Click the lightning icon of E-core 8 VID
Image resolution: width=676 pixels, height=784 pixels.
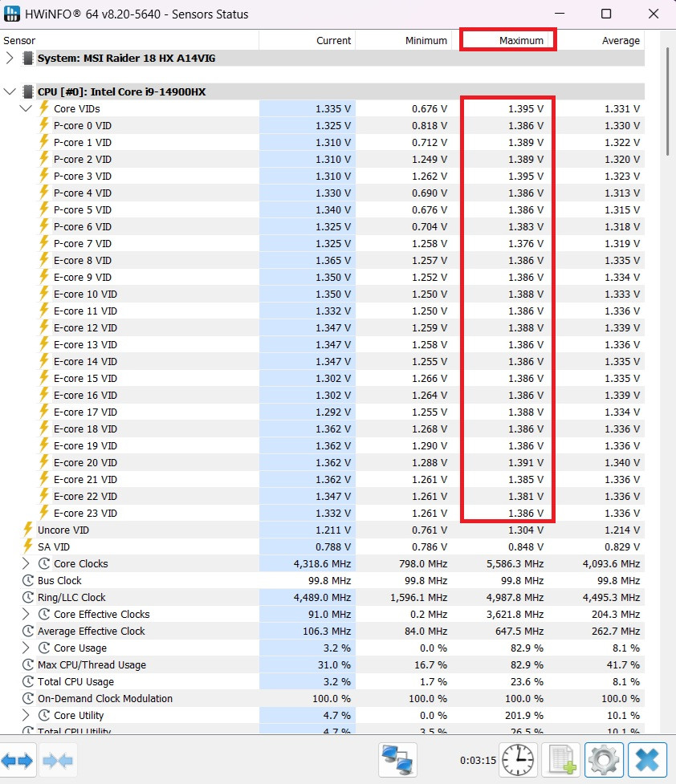(44, 260)
